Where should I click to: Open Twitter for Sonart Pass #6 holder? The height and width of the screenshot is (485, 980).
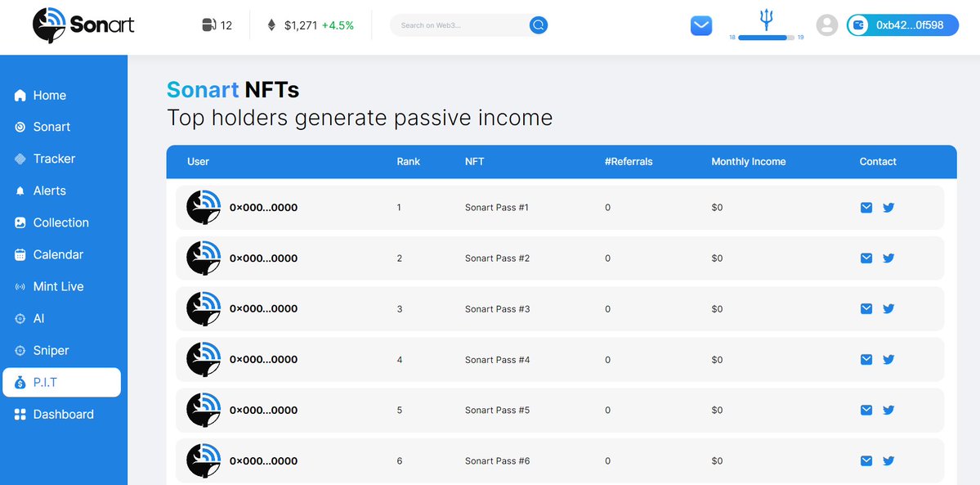click(888, 460)
